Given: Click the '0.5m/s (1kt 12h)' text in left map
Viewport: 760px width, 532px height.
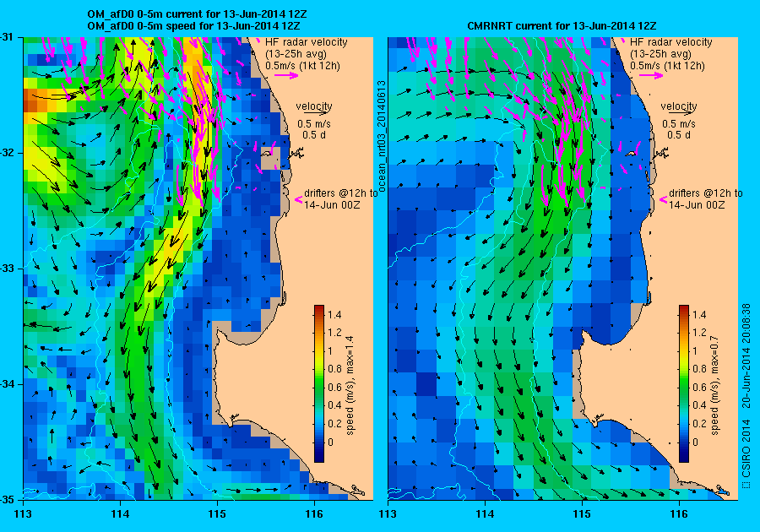Looking at the screenshot, I should 302,65.
